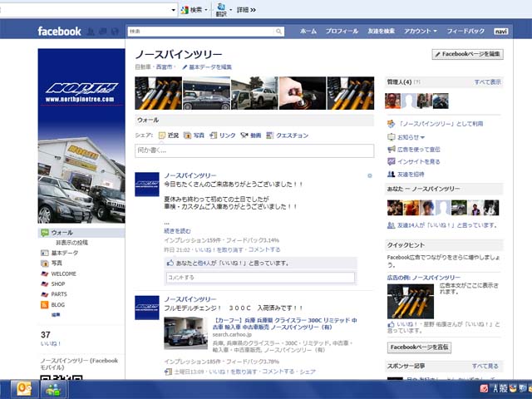Click 翻訳 translate toolbar icon

(x=222, y=10)
